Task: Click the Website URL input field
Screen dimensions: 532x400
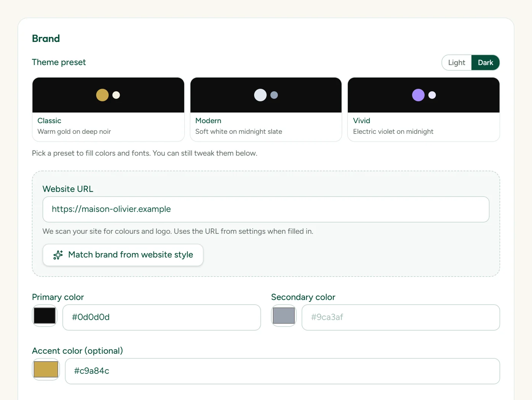Action: (x=266, y=210)
